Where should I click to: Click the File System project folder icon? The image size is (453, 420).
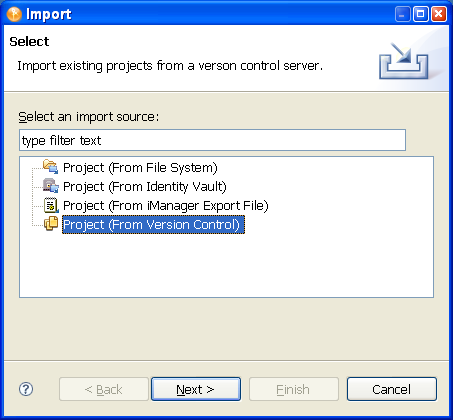point(51,166)
